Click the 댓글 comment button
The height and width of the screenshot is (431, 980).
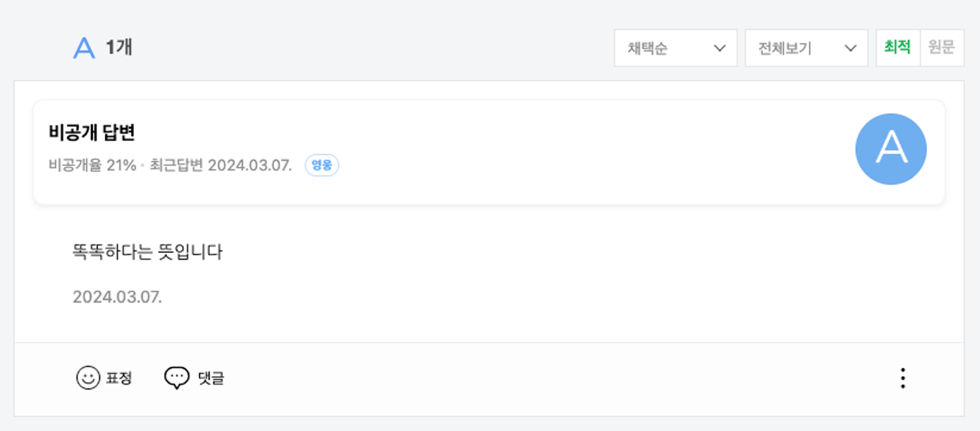[197, 377]
